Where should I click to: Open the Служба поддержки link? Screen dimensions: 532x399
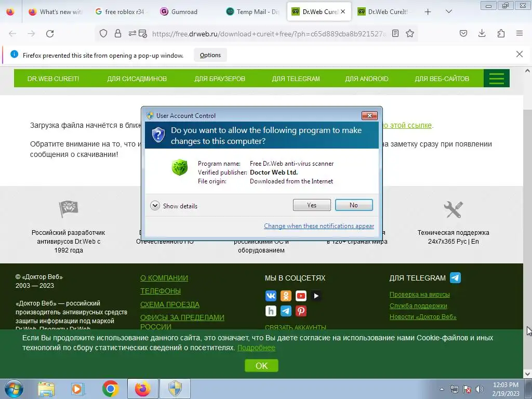tap(418, 305)
